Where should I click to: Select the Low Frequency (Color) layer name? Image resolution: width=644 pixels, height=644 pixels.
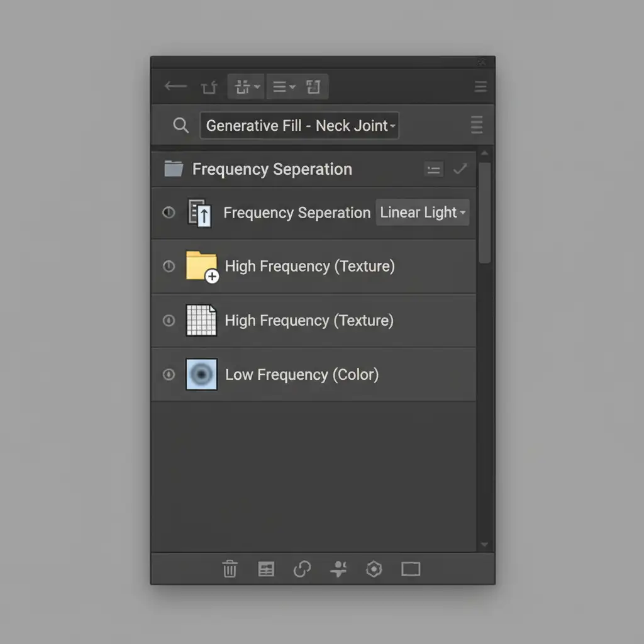302,375
